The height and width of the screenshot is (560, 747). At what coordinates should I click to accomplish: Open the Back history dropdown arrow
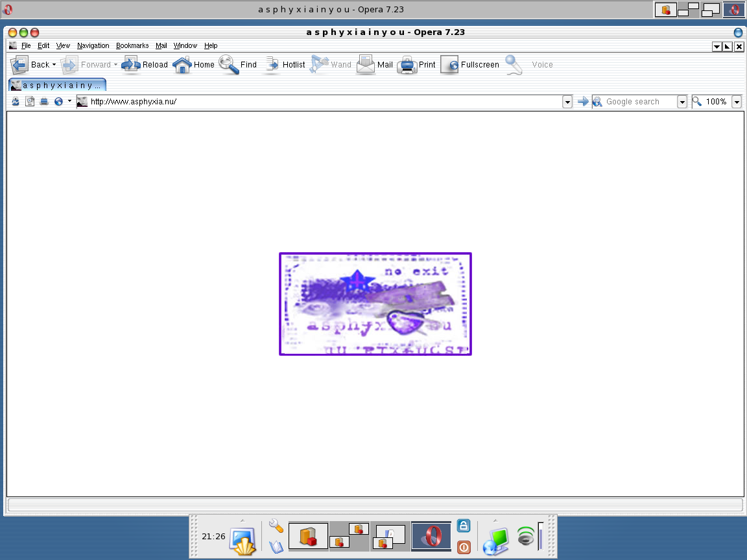tap(54, 64)
